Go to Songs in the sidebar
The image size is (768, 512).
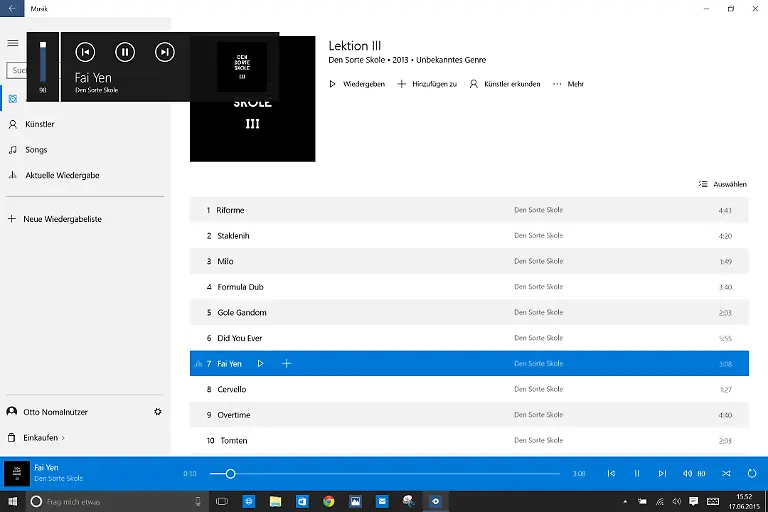coord(36,150)
